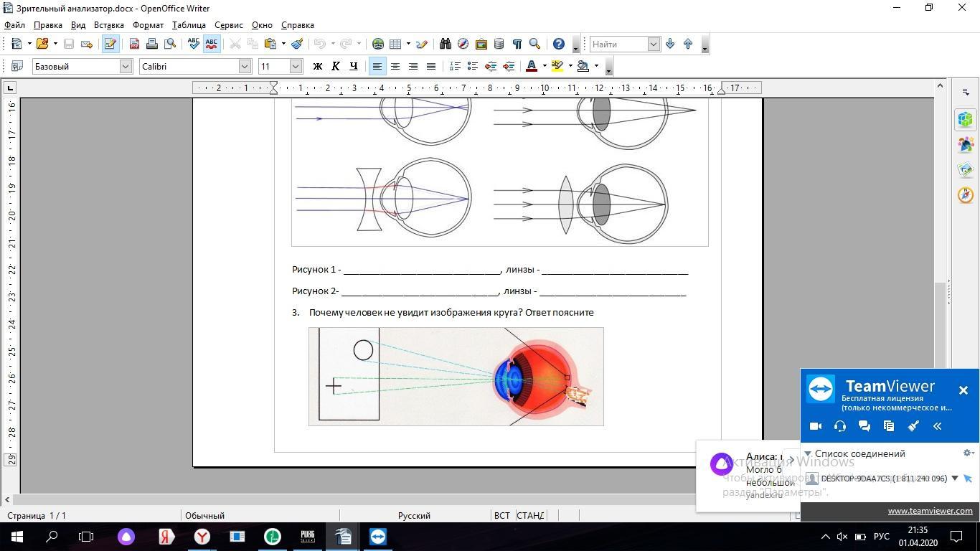Open the Формат menu
The image size is (980, 551).
(x=148, y=25)
